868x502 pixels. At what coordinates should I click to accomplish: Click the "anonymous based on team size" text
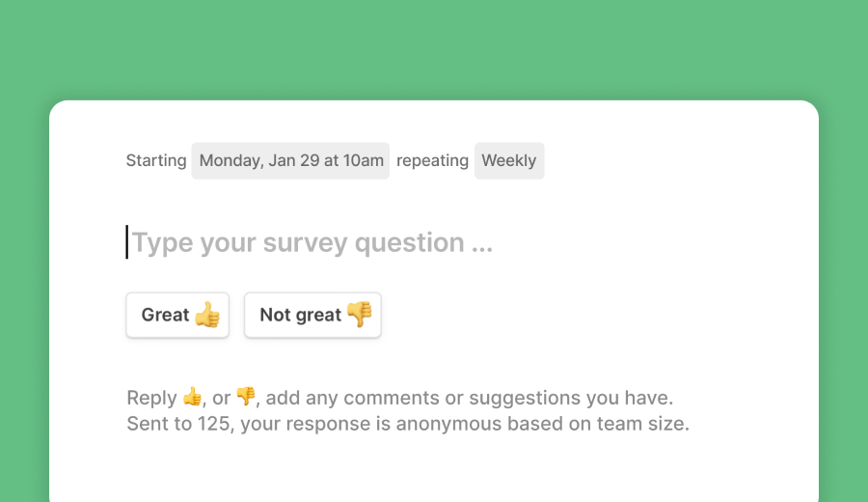tap(559, 424)
